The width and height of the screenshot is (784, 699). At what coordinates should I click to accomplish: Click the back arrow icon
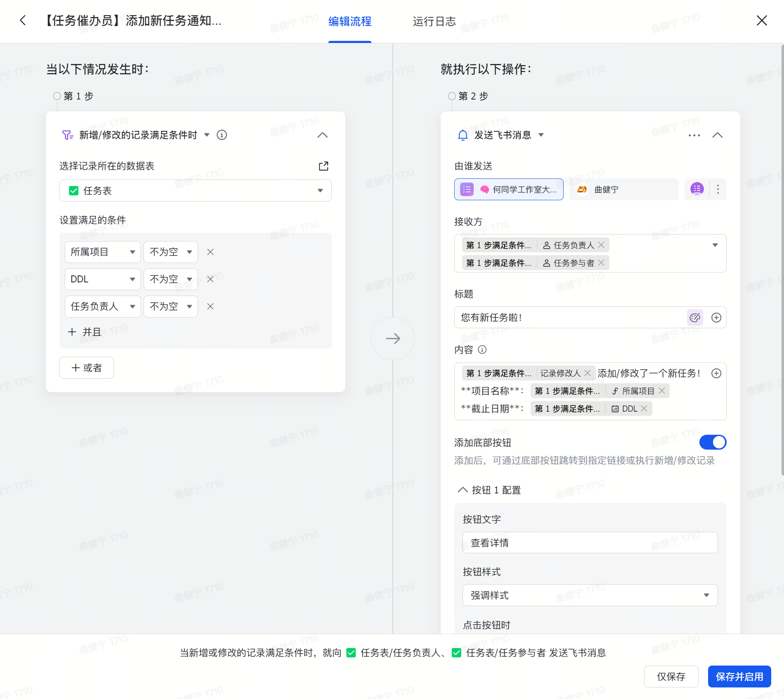[23, 20]
